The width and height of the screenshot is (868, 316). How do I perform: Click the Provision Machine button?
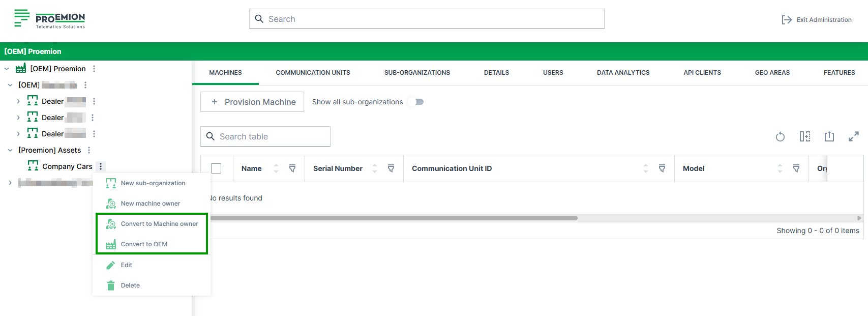click(252, 102)
